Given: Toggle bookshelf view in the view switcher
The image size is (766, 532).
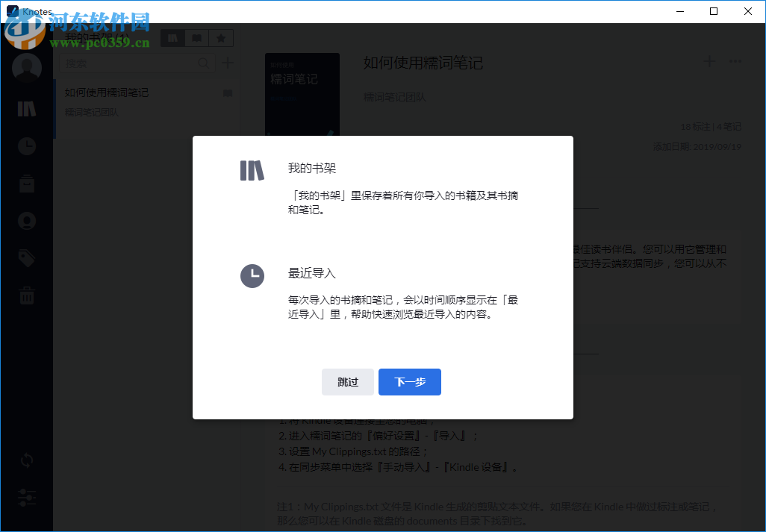Looking at the screenshot, I should tap(172, 37).
